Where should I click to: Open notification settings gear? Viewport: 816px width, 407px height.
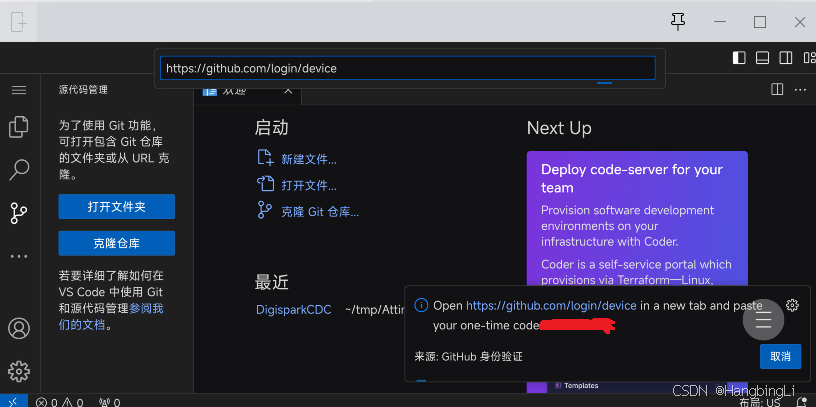point(792,305)
